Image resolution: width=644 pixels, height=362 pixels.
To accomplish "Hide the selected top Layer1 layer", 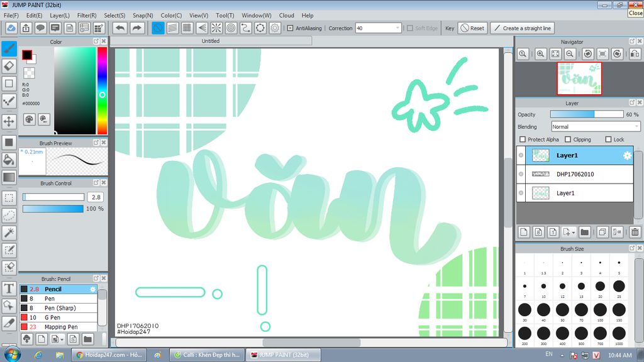I will (521, 155).
